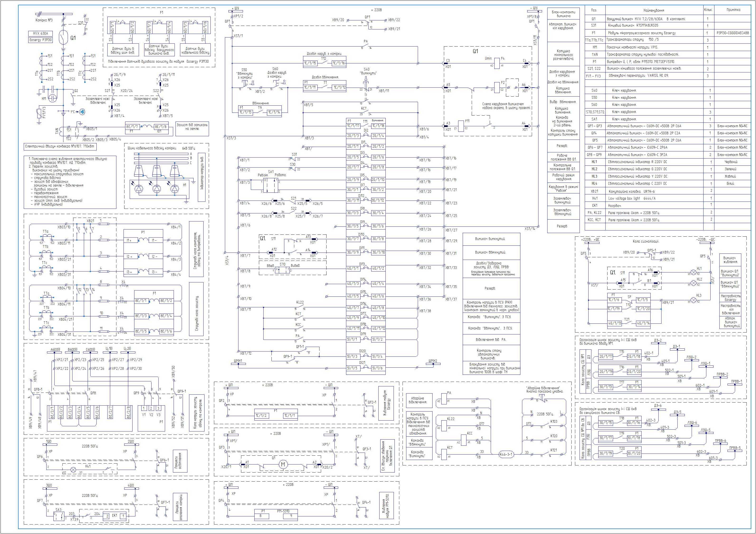The image size is (756, 534).
Task: Click 'Шини кабельного відсіку комірки.' heading
Action: click(x=152, y=148)
